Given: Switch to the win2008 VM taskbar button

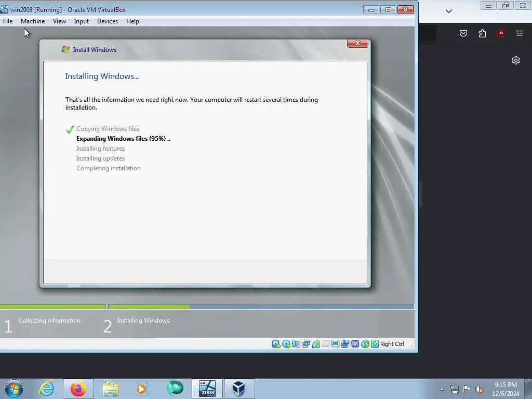Looking at the screenshot, I should click(x=207, y=389).
